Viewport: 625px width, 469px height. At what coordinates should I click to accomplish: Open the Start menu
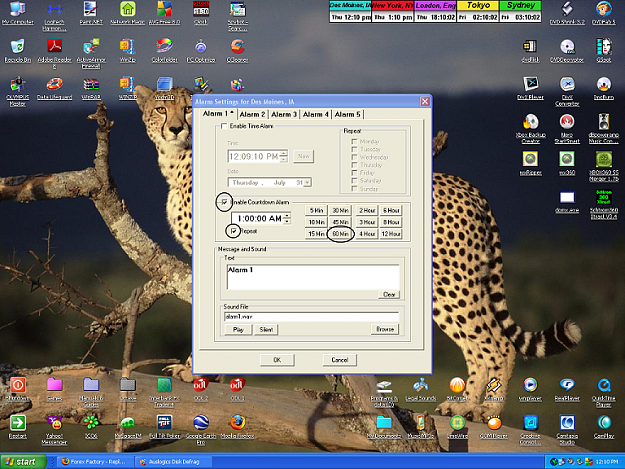click(23, 462)
